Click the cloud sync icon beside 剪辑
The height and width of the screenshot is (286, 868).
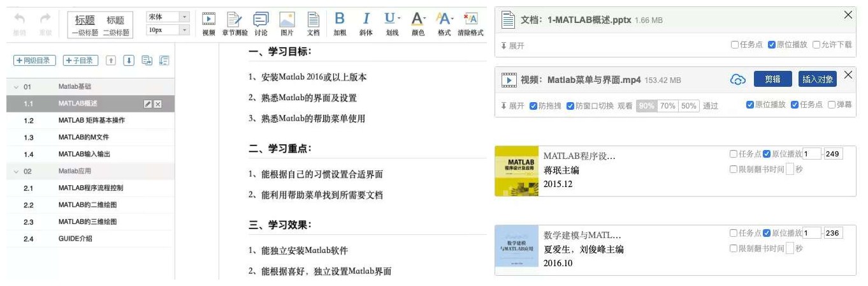737,80
